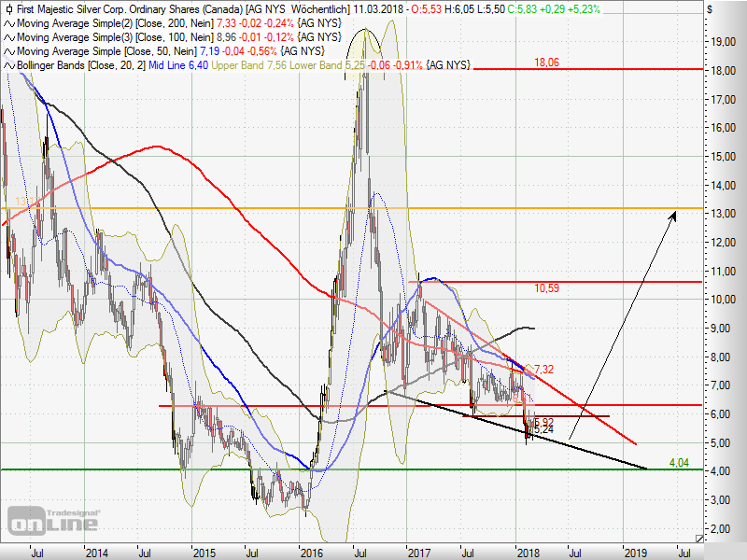
Task: Click the Mid Line 6,40 value
Action: (x=178, y=65)
